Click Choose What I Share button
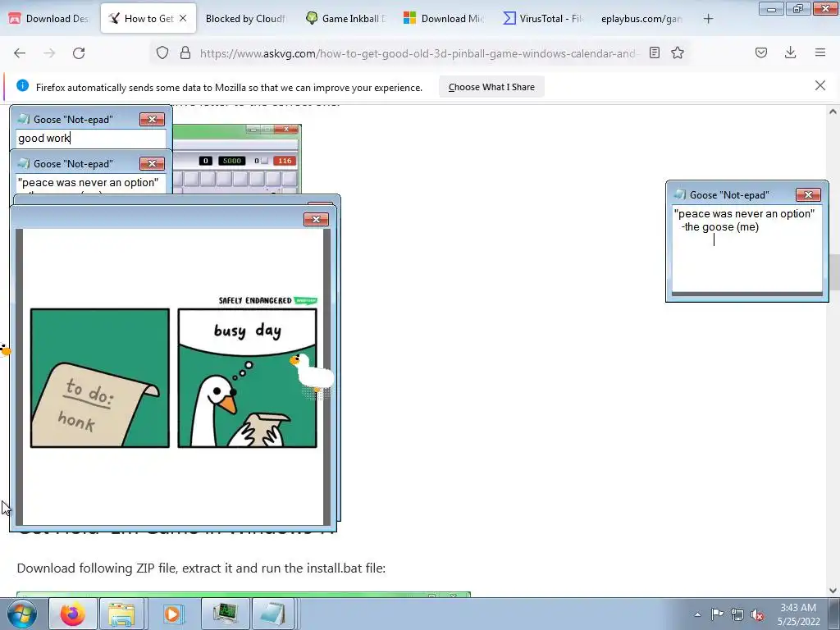 (491, 87)
